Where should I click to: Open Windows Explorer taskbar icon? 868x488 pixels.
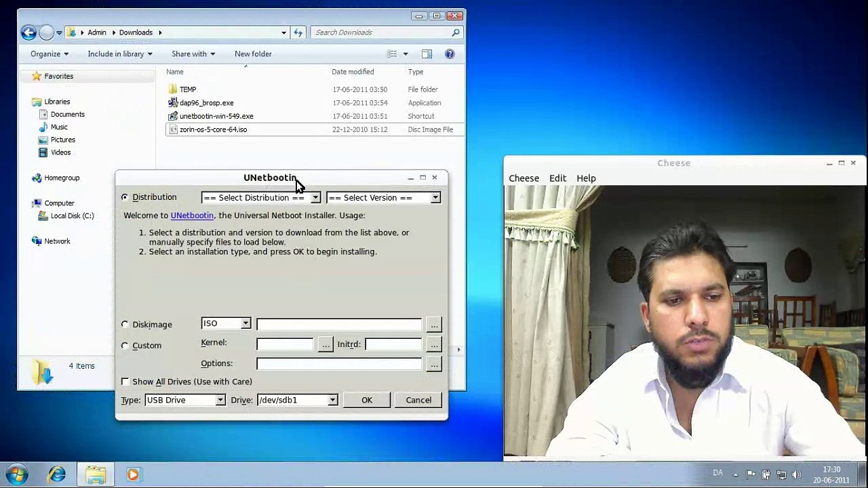pyautogui.click(x=96, y=474)
